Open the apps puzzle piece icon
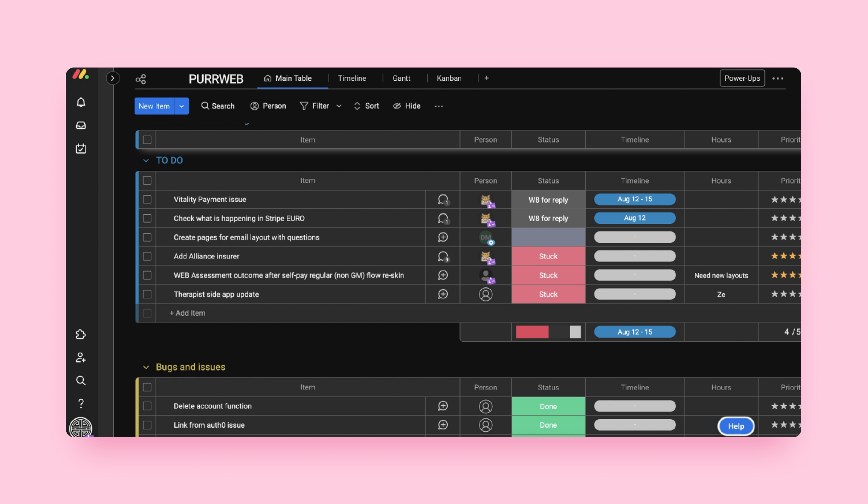 pos(81,334)
